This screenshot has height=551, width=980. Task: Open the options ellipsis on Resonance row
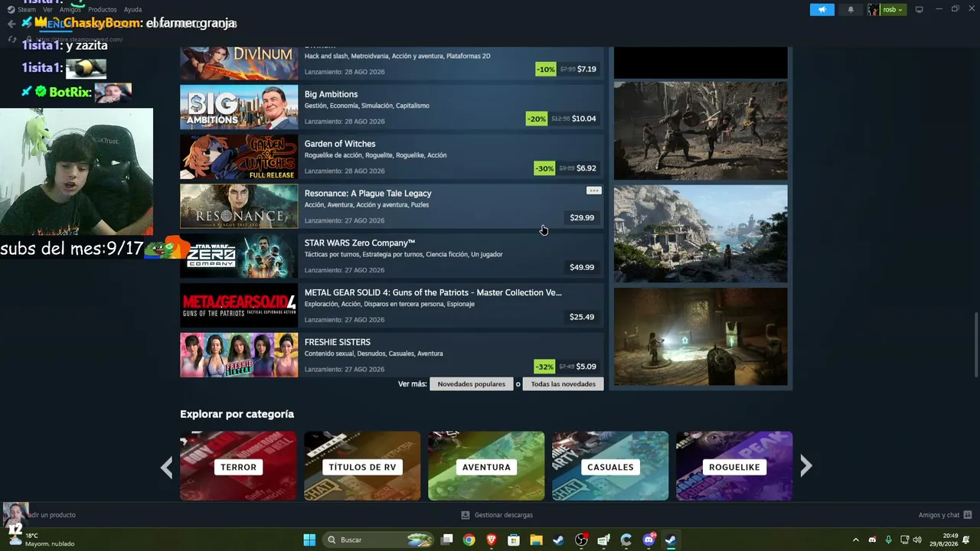pyautogui.click(x=593, y=191)
